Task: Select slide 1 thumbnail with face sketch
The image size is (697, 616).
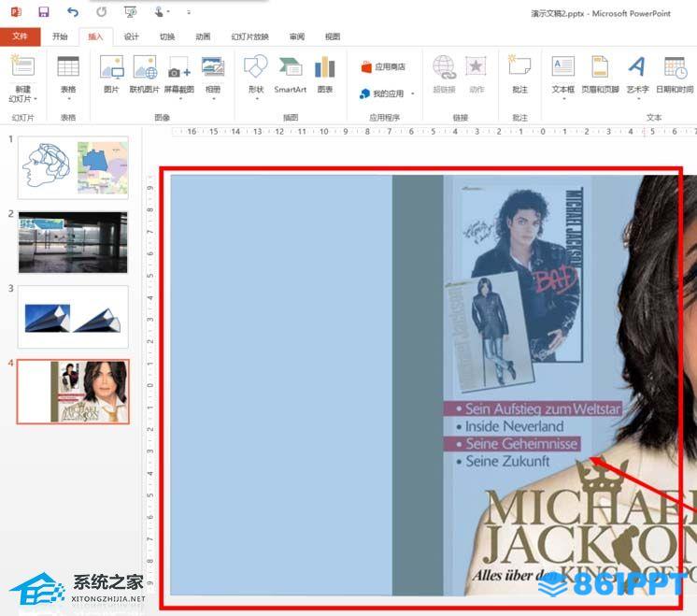Action: point(73,167)
